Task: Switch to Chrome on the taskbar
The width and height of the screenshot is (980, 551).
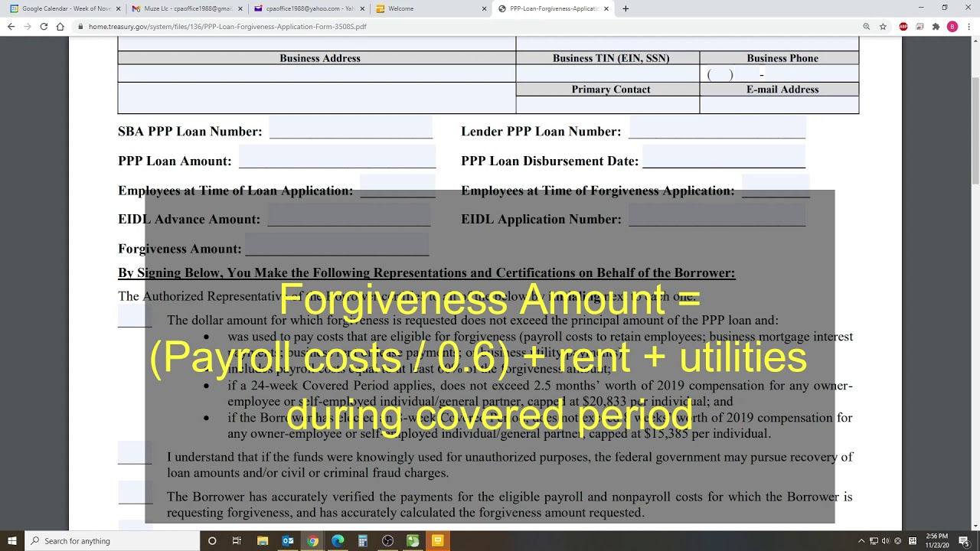Action: [x=312, y=541]
